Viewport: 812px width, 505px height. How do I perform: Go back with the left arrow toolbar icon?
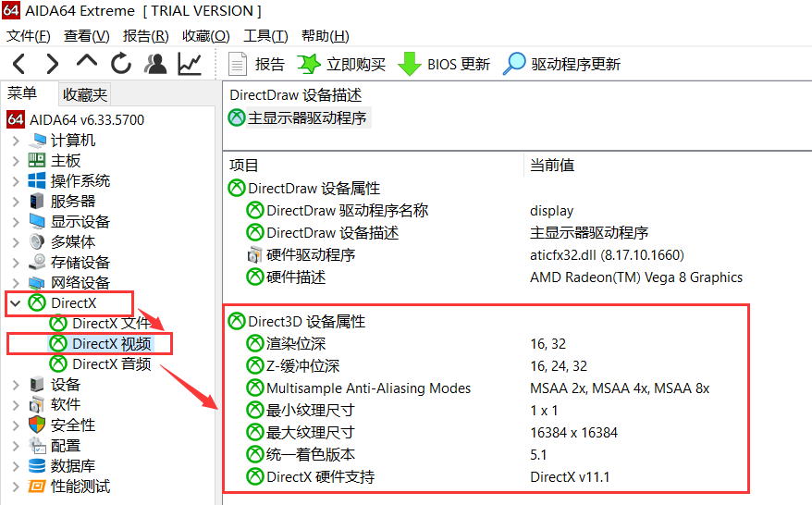(x=19, y=64)
